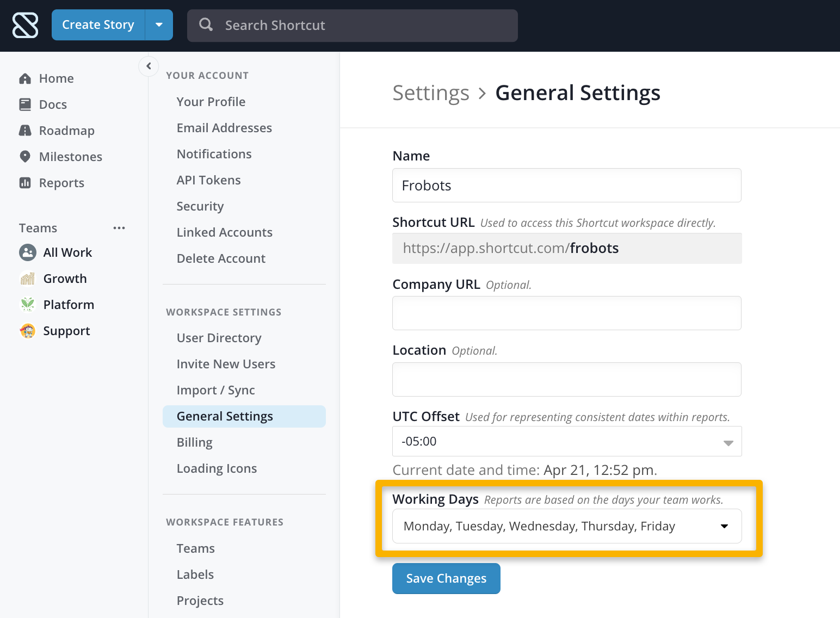This screenshot has height=618, width=840.
Task: Open the Working Days dropdown
Action: coord(567,526)
